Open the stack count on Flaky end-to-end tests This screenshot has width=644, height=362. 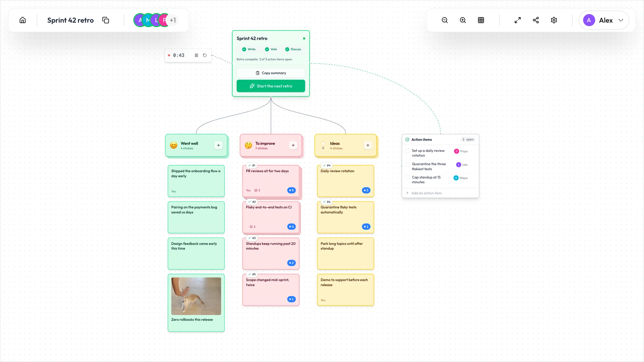pyautogui.click(x=253, y=227)
